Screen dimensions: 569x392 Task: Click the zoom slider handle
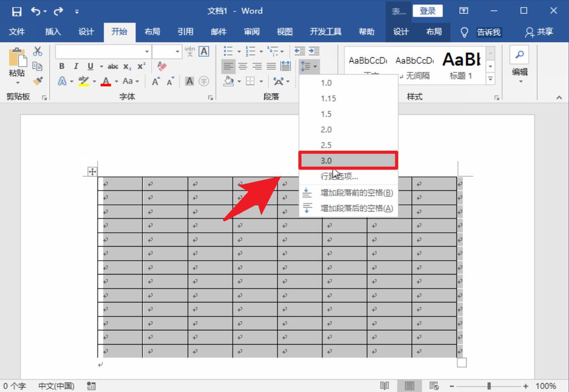[489, 386]
